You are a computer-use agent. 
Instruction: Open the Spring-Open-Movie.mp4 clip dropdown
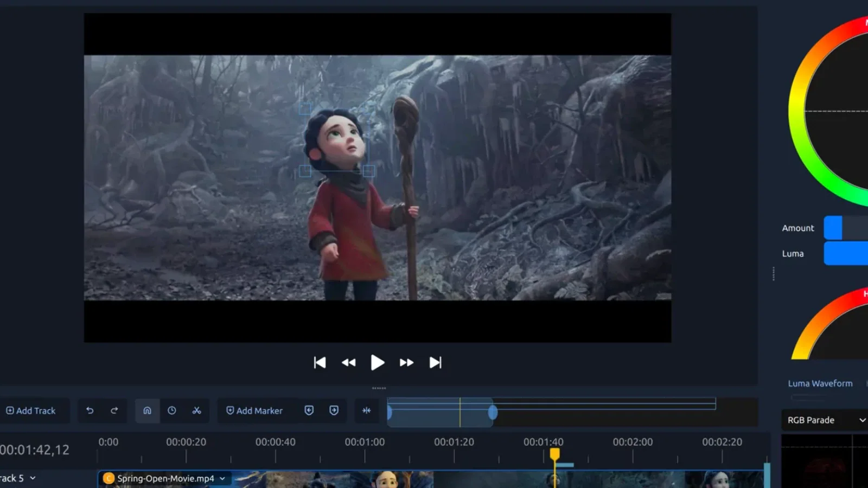[222, 479]
